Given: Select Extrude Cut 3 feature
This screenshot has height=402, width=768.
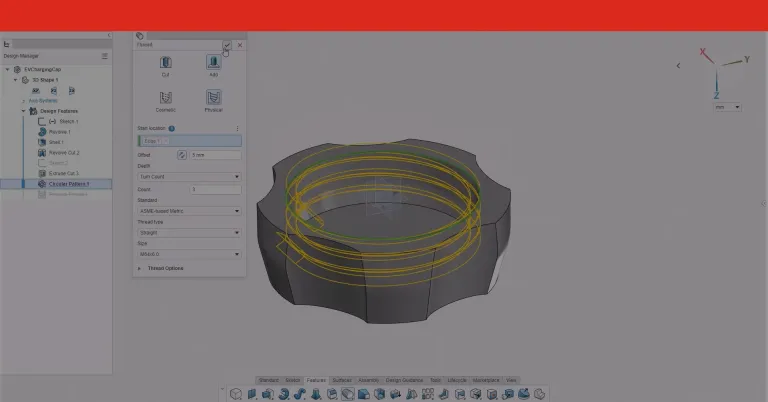Looking at the screenshot, I should (x=64, y=173).
